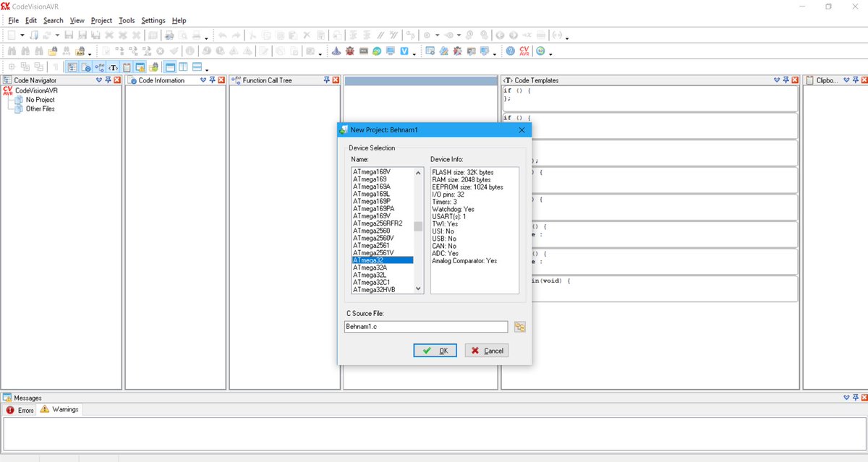Click the device list scrollbar thumb

[418, 226]
